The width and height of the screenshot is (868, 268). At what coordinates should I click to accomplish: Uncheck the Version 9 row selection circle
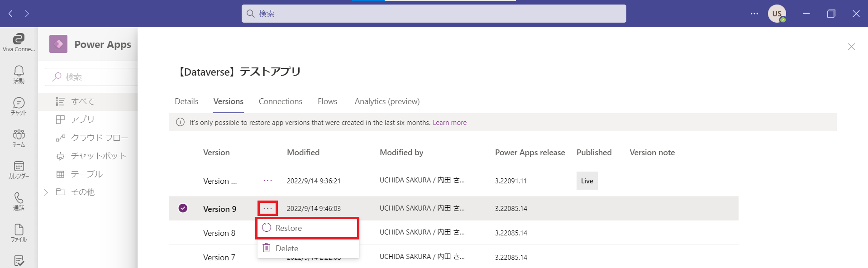click(x=183, y=208)
